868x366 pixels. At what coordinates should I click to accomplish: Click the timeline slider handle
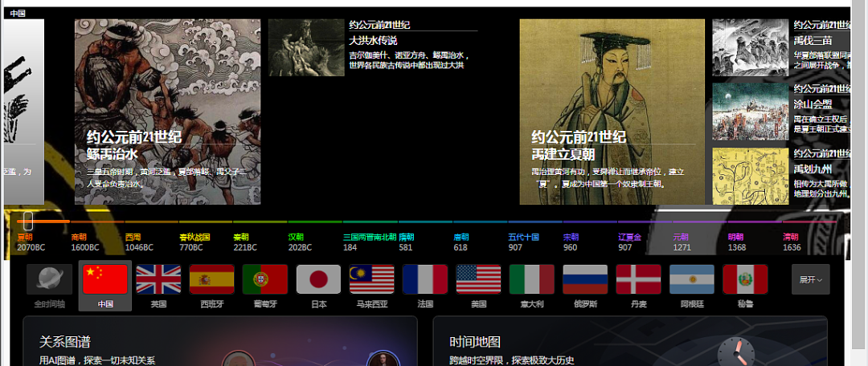(x=29, y=222)
